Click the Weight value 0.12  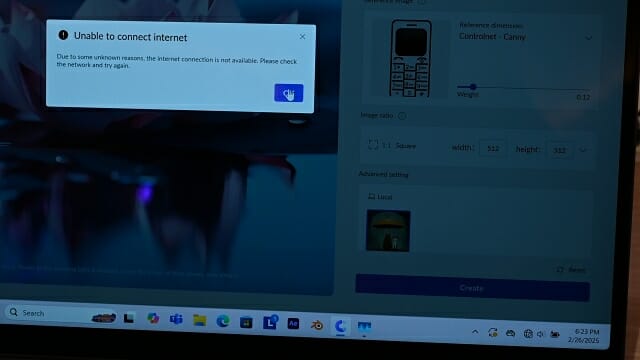click(x=583, y=97)
